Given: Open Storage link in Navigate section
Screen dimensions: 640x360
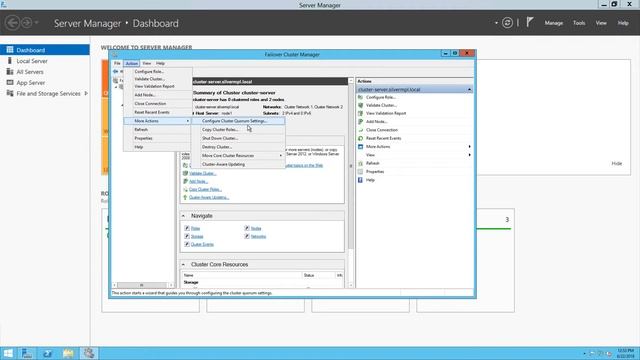Looking at the screenshot, I should click(197, 236).
